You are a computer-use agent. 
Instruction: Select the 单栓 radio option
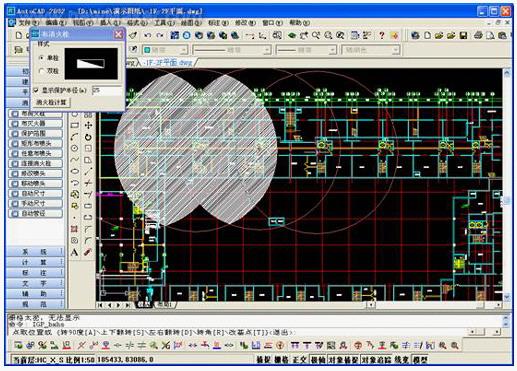point(41,58)
